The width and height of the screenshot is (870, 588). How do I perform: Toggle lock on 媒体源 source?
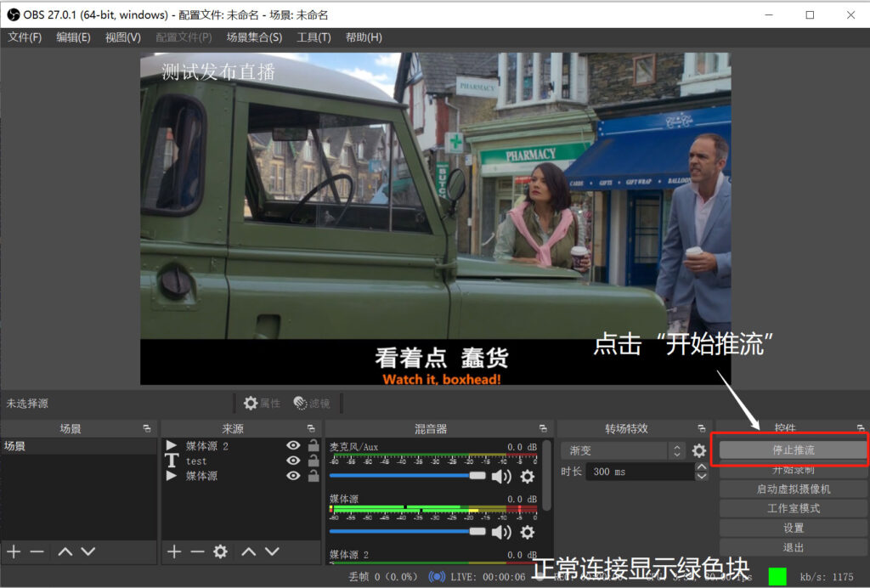[314, 475]
